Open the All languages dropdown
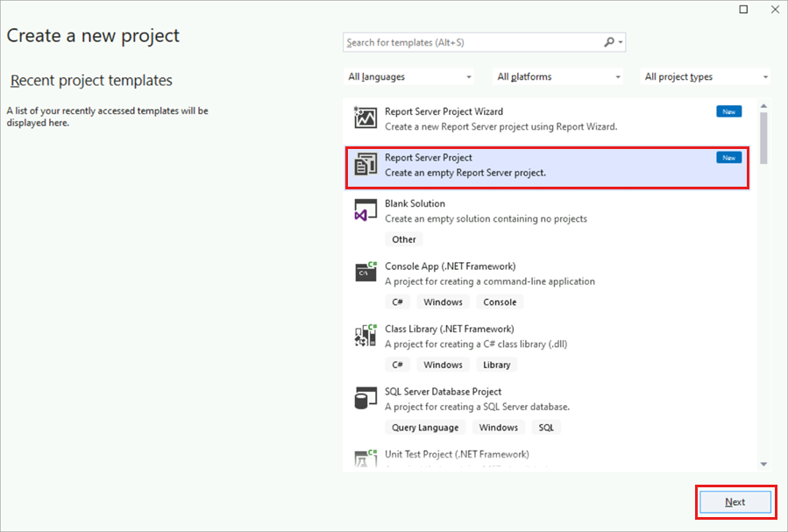Image resolution: width=788 pixels, height=532 pixels. 408,76
